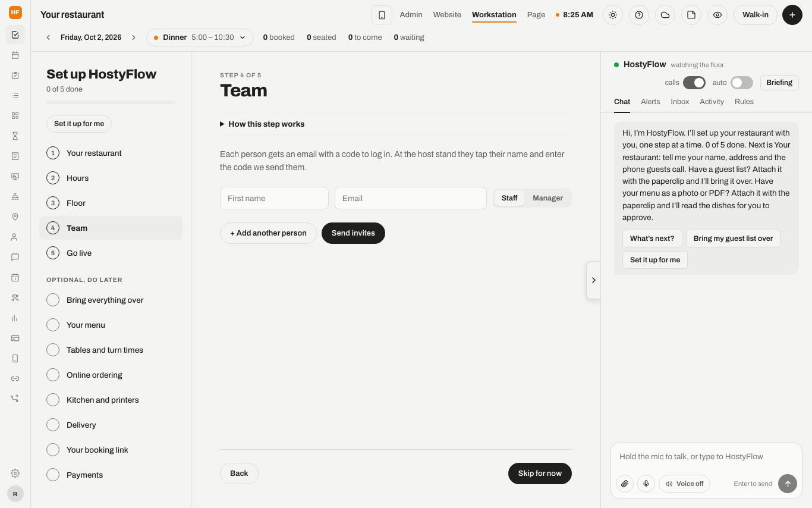Toggle light theme with the sun icon
Image resolution: width=812 pixels, height=508 pixels.
(613, 15)
